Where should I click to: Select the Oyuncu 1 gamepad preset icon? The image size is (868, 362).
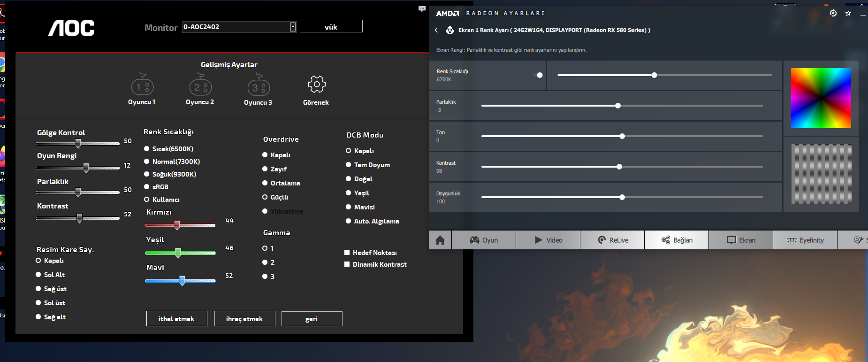coord(143,85)
